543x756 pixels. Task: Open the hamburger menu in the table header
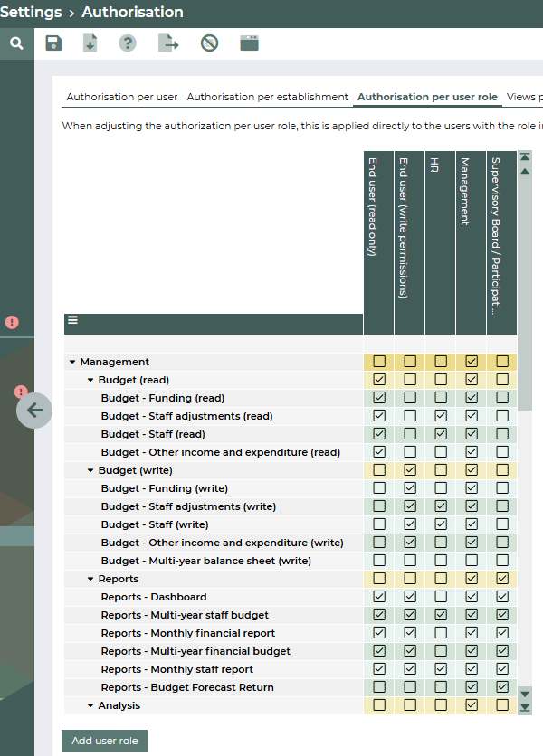[72, 320]
